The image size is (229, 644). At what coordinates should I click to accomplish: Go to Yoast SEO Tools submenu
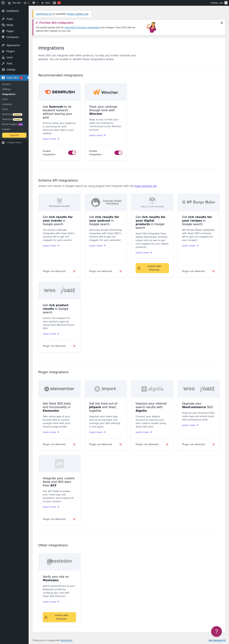5,99
